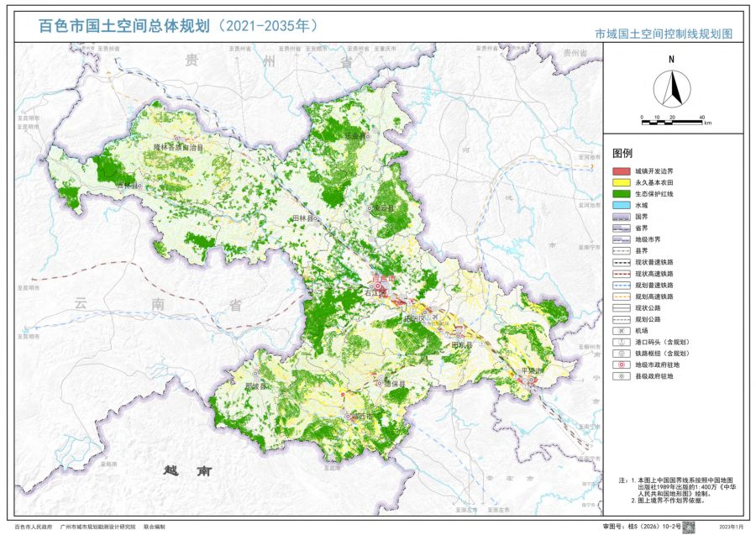The width and height of the screenshot is (756, 535).
Task: Click the existing high-speed railway legend symbol
Action: coord(622,274)
